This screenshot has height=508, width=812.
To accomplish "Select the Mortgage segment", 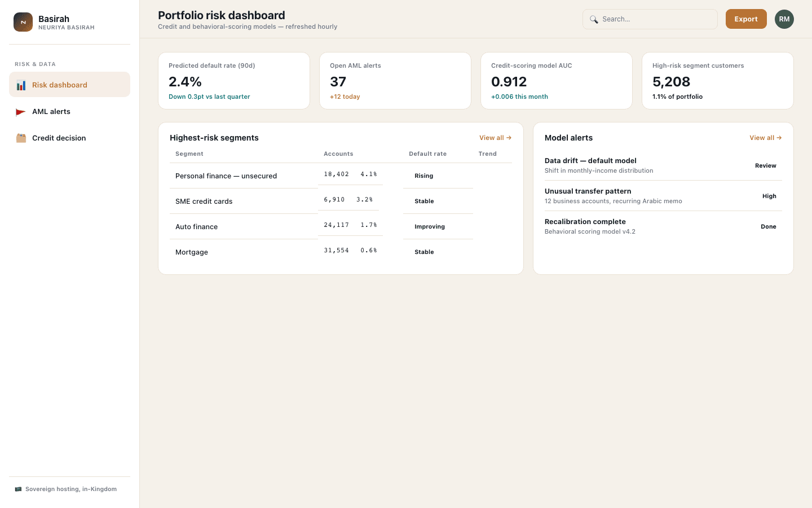I will [x=341, y=252].
